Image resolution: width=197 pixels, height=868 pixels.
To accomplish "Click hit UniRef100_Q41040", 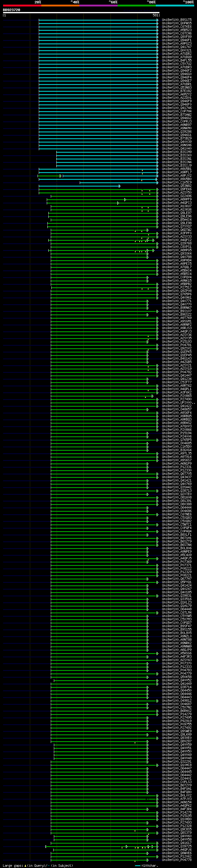I will pyautogui.click(x=177, y=148).
